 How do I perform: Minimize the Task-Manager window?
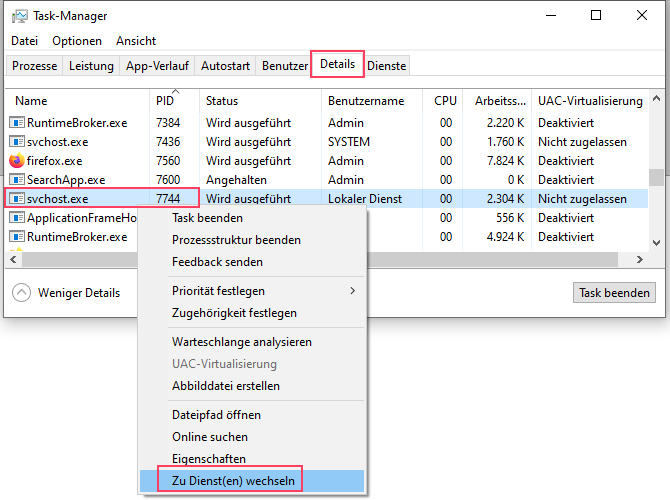pos(551,15)
